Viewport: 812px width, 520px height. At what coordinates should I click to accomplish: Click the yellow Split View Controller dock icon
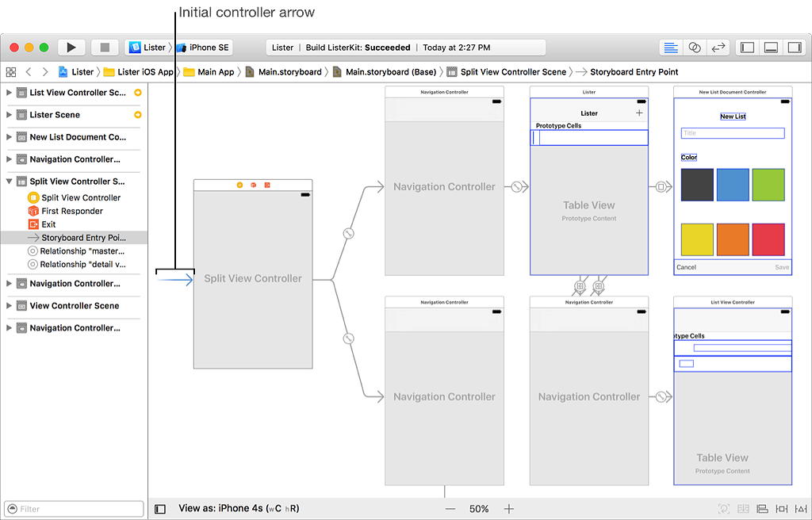click(x=239, y=185)
